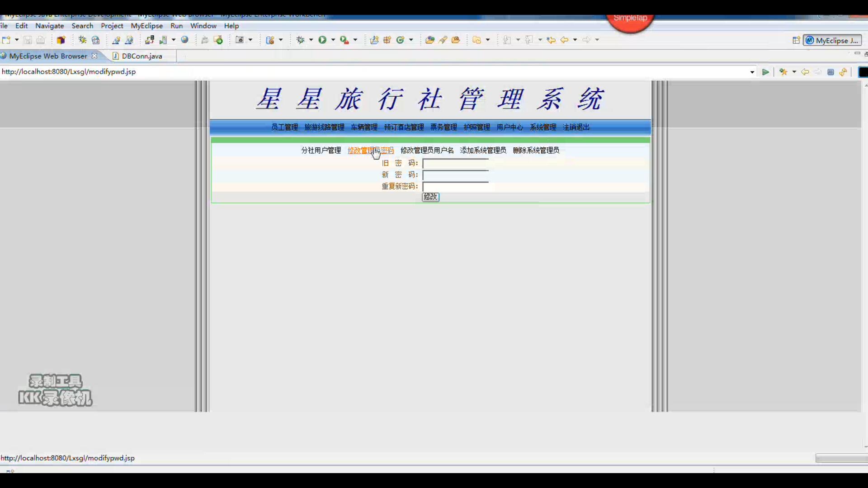Click the Open Perspective icon
Viewport: 868px width, 488px height.
pos(797,40)
